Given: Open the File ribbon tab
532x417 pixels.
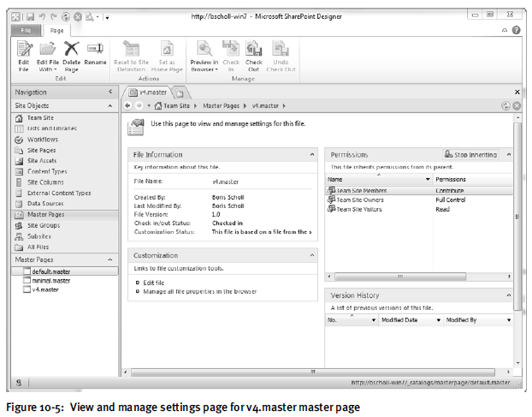Looking at the screenshot, I should tap(26, 30).
